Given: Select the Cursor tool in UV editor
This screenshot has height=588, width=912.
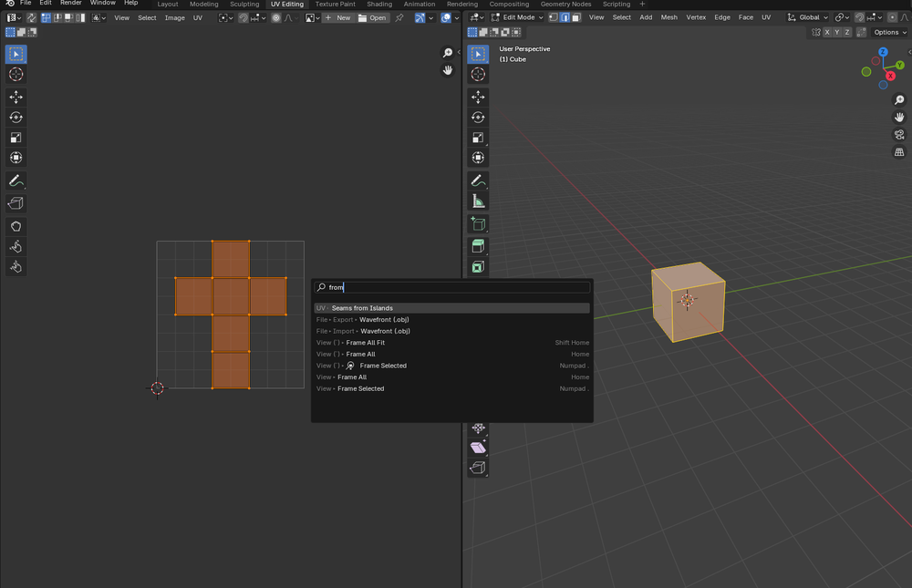Looking at the screenshot, I should point(16,75).
